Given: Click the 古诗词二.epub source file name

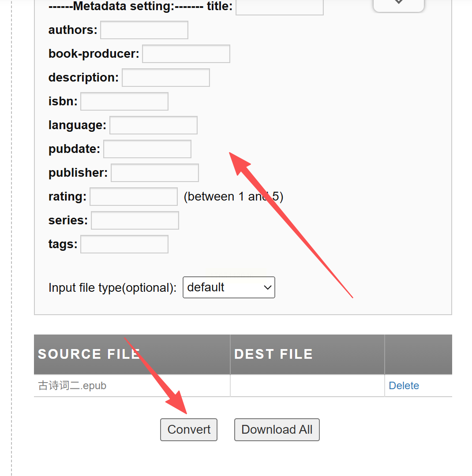Looking at the screenshot, I should pyautogui.click(x=72, y=386).
